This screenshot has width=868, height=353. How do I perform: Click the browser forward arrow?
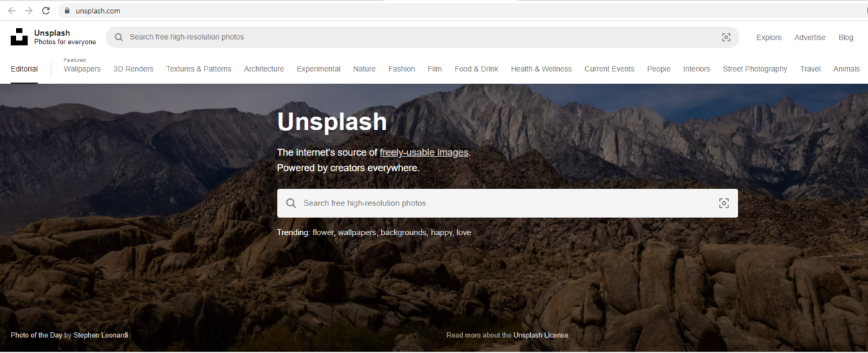tap(29, 11)
